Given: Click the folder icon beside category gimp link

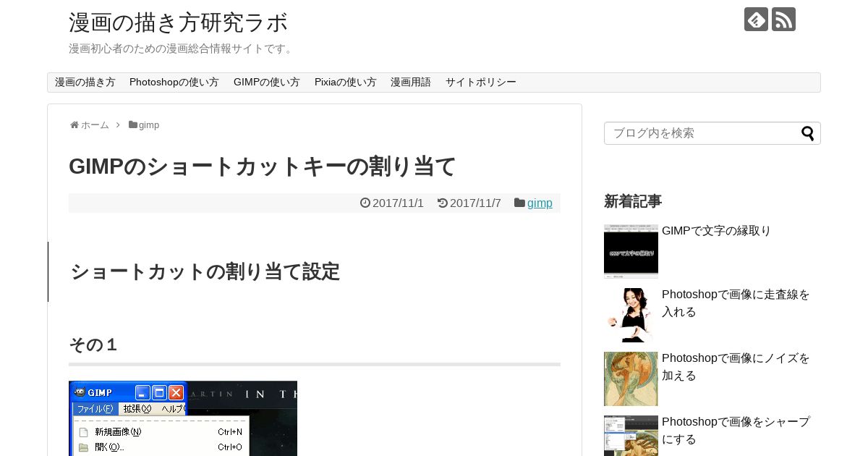Looking at the screenshot, I should pyautogui.click(x=519, y=203).
